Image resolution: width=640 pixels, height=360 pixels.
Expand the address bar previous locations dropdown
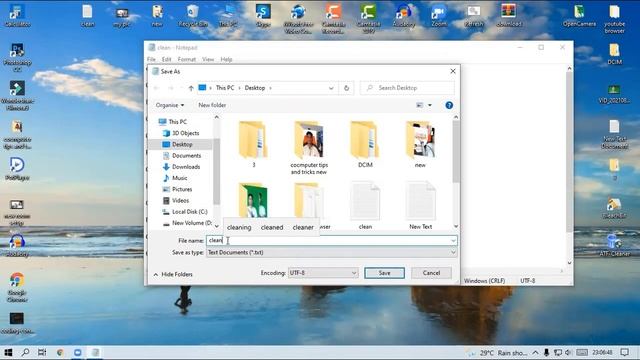pos(331,88)
